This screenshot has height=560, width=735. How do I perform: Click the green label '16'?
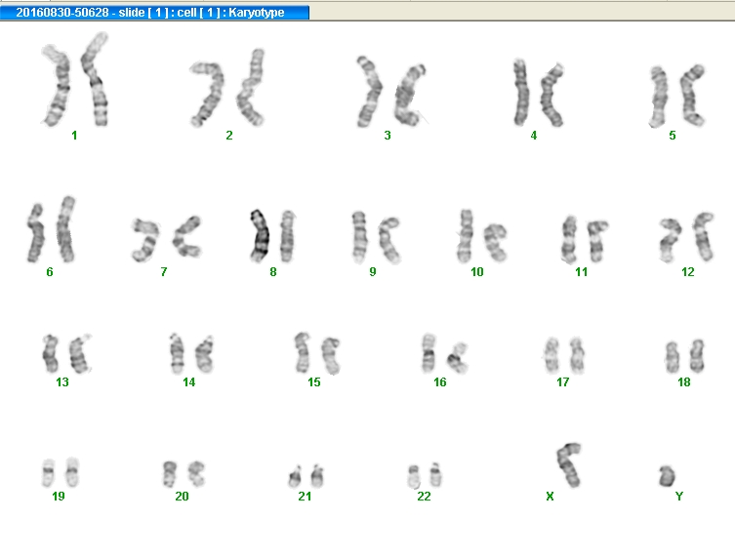[x=439, y=381]
